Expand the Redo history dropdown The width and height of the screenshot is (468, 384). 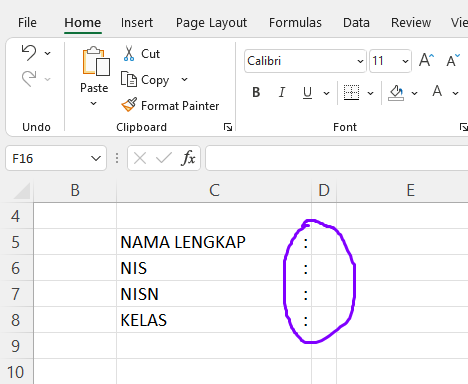point(48,79)
